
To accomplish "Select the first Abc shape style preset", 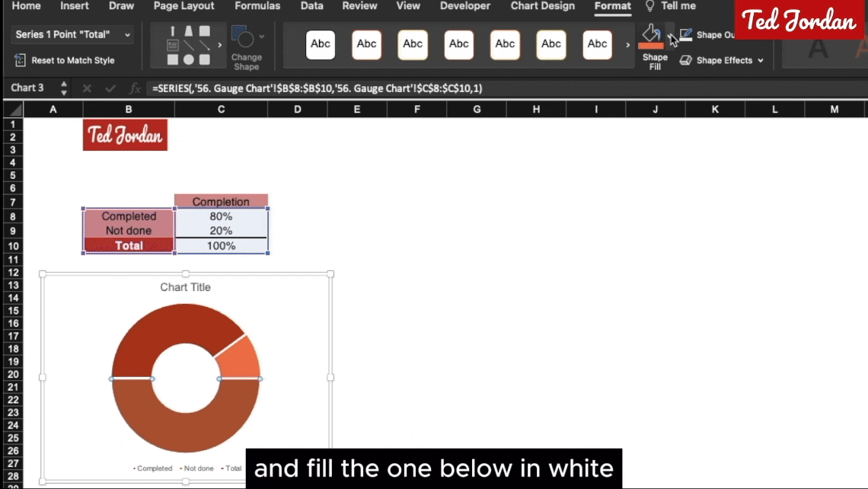I will pos(321,44).
